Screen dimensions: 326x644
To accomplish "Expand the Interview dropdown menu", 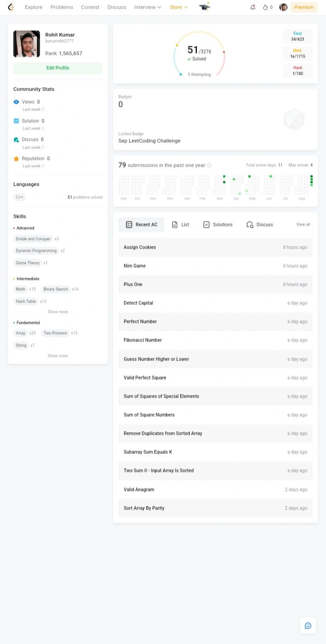I will click(x=148, y=7).
